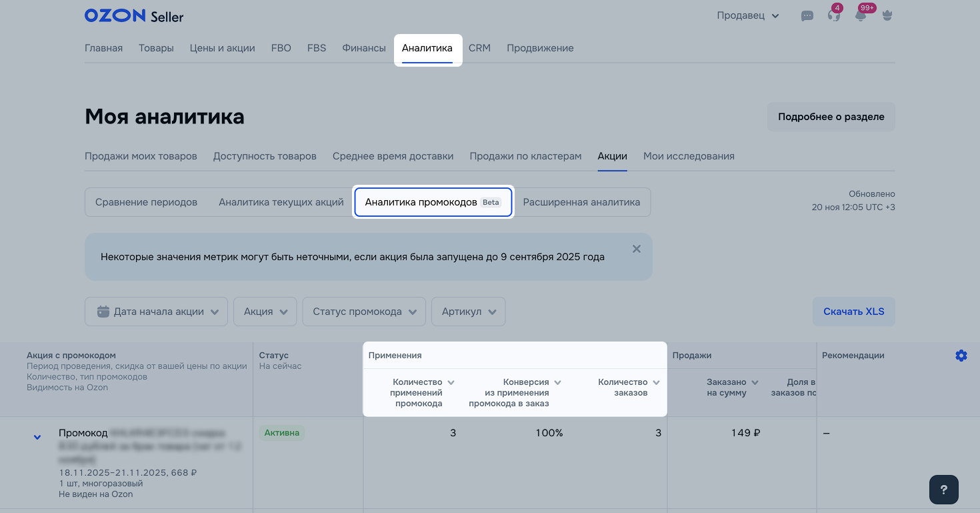
Task: Go to Цены и акции menu
Action: [222, 48]
